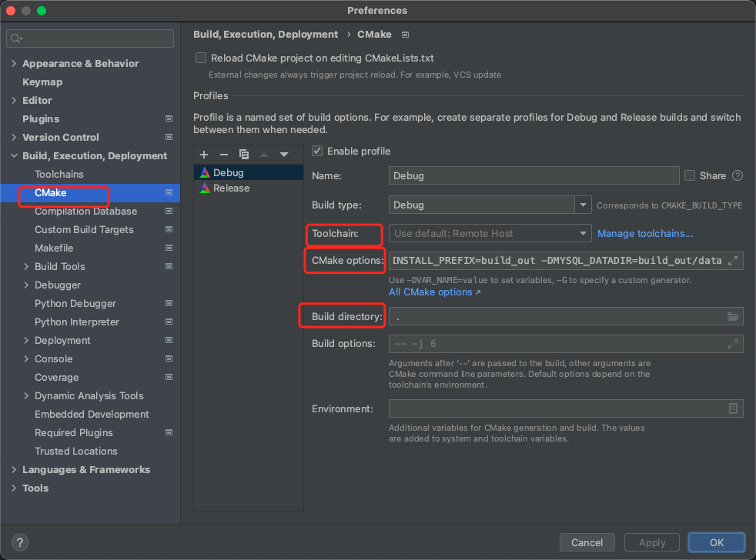
Task: Collapse Build, Execution, Deployment section
Action: 14,155
